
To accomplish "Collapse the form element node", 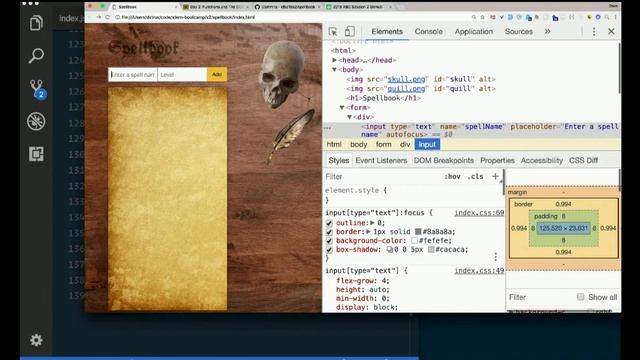I will [x=342, y=107].
